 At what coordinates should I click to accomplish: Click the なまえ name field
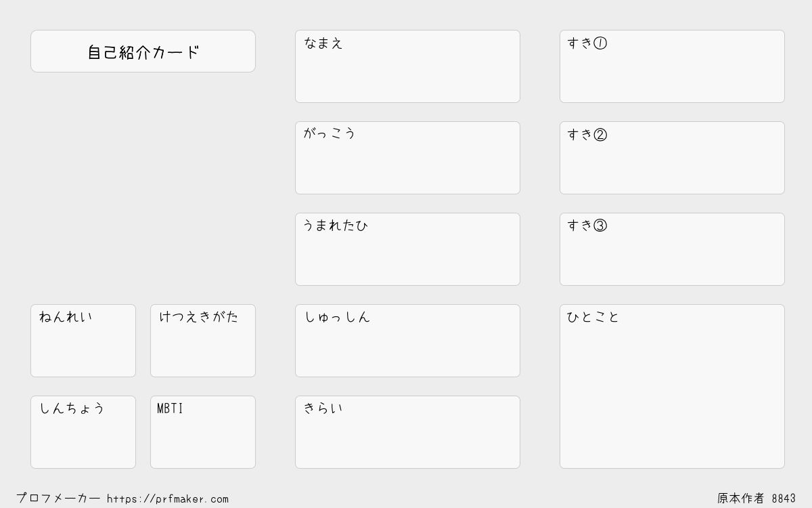407,66
